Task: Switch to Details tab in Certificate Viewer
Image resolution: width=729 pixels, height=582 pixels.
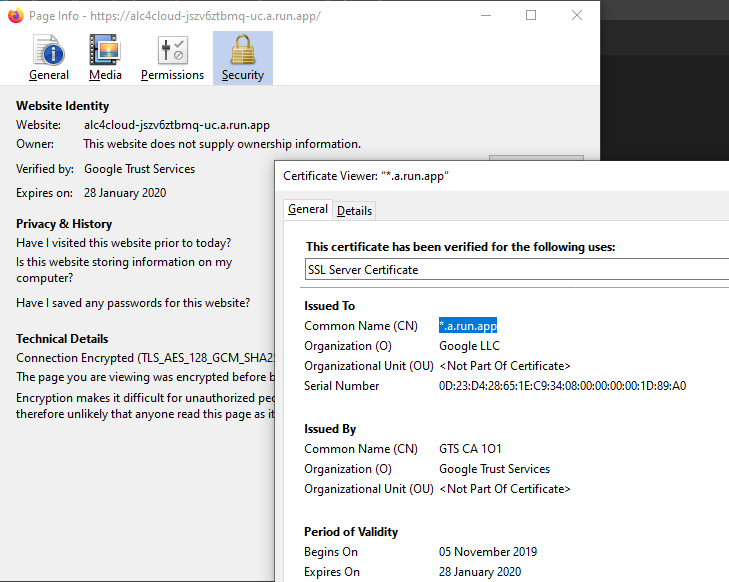Action: point(354,211)
